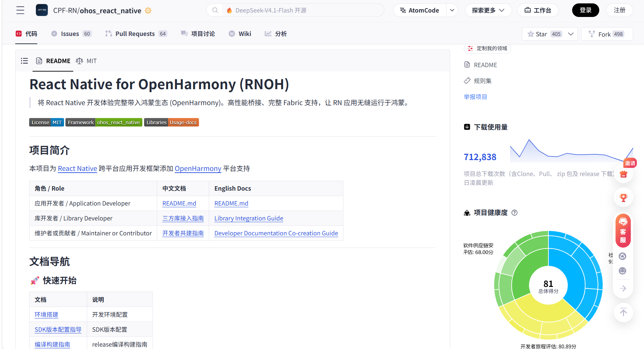Click the download usage line chart
This screenshot has height=349, width=644.
pyautogui.click(x=571, y=151)
